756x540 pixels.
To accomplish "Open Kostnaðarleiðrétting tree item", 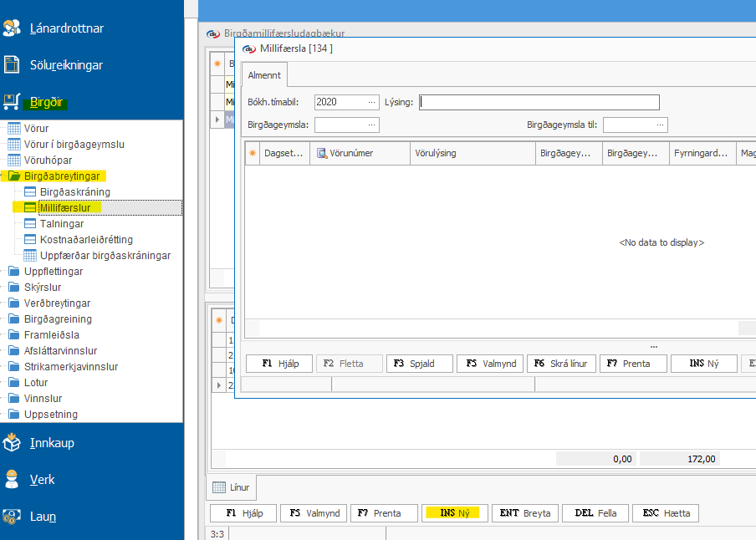I will click(86, 239).
